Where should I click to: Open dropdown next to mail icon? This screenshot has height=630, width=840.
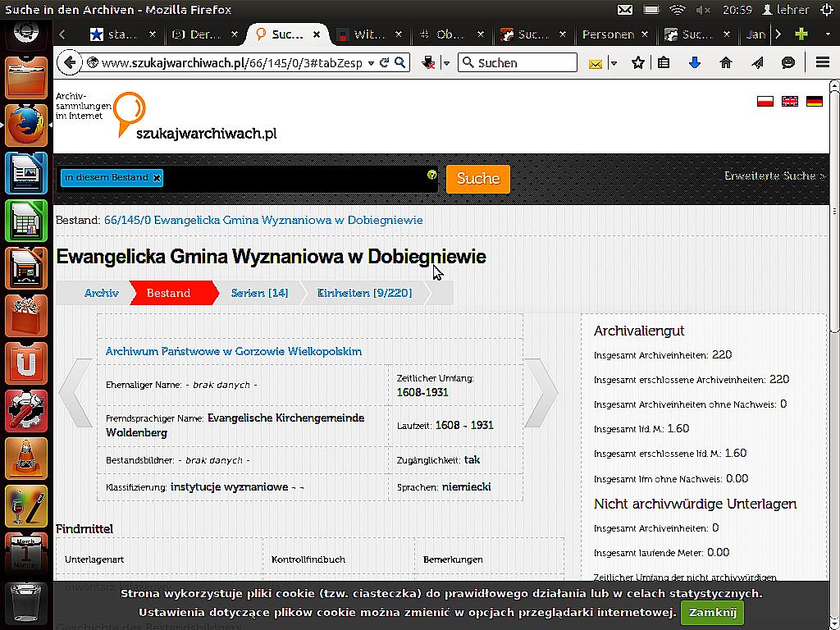tap(613, 63)
